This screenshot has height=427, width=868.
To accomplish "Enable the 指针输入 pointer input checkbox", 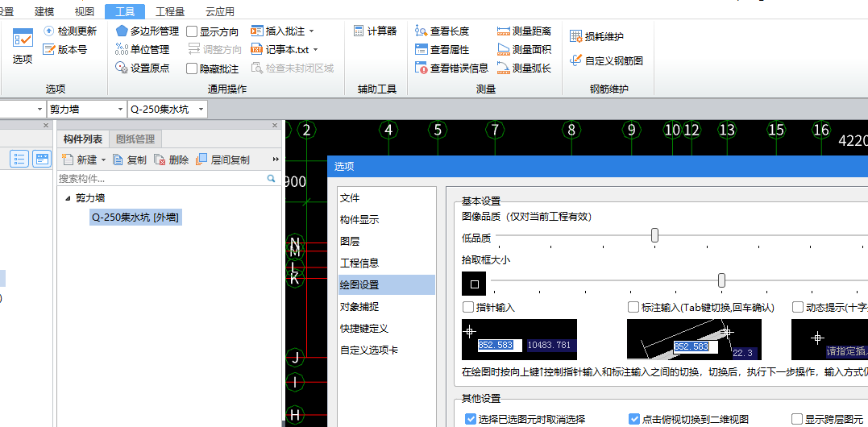I will [467, 307].
